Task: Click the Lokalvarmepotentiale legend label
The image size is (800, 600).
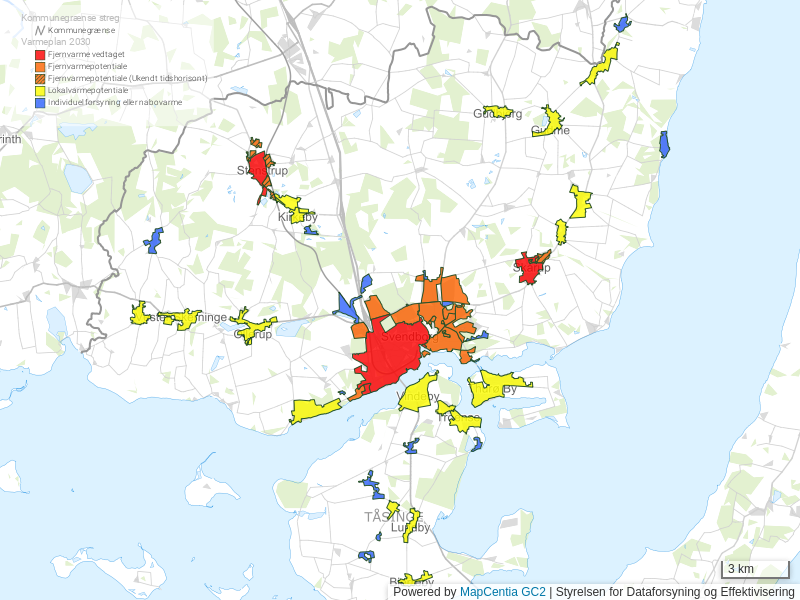Action: 88,90
